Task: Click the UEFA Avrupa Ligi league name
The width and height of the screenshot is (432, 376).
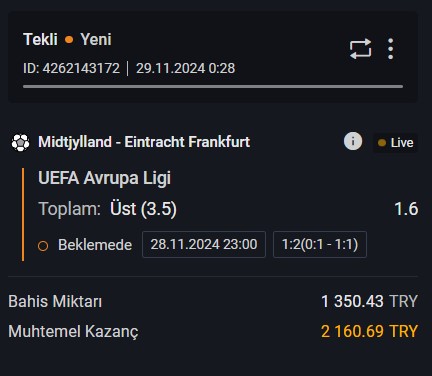Action: click(104, 178)
